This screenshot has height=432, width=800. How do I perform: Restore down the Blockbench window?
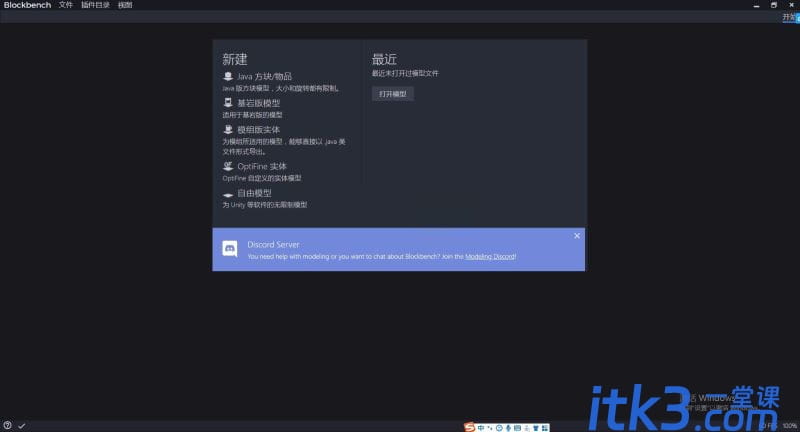[773, 5]
